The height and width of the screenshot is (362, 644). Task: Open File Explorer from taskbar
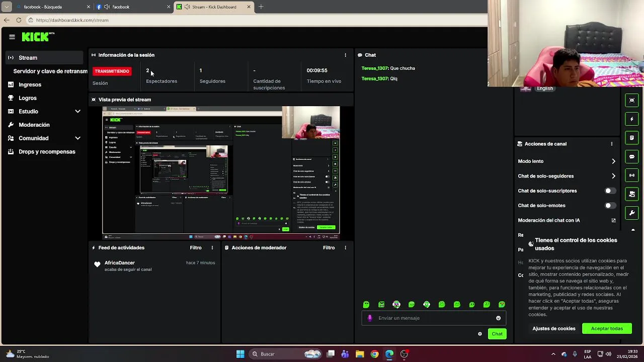coord(360,354)
